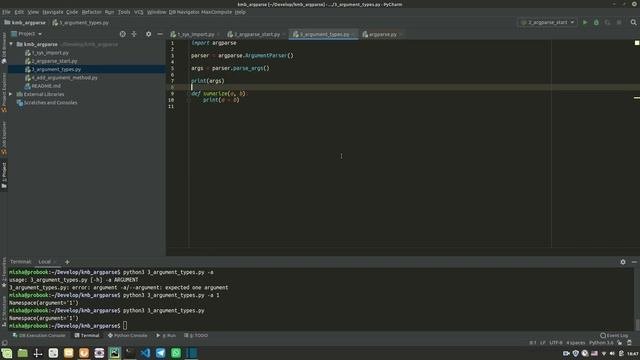Click the 4 spaces indent setting in status bar
This screenshot has height=360, width=640.
click(x=576, y=343)
